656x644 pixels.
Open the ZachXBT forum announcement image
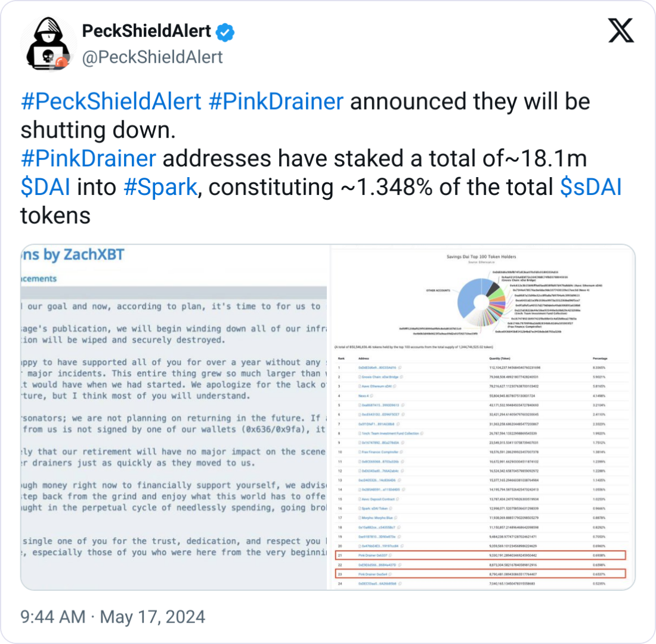coord(174,417)
